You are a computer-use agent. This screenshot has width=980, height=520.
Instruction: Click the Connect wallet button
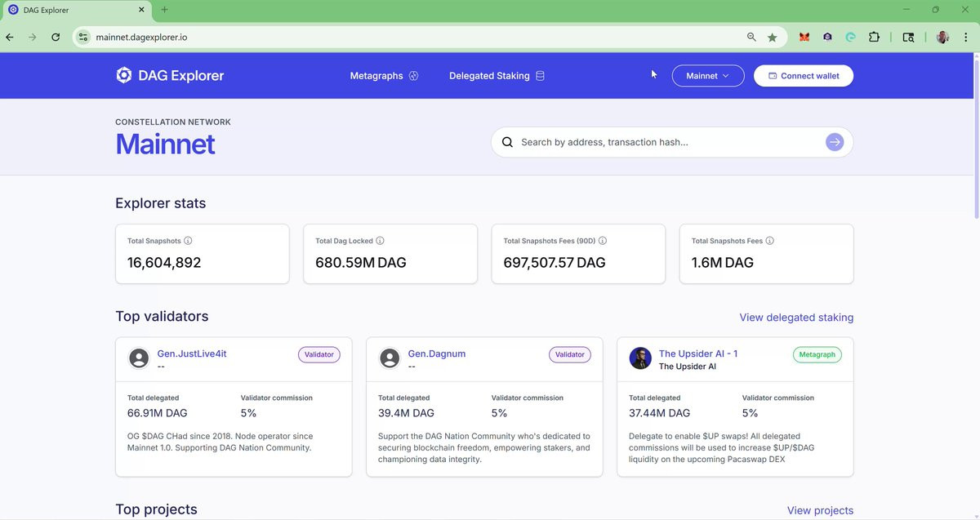pos(804,76)
